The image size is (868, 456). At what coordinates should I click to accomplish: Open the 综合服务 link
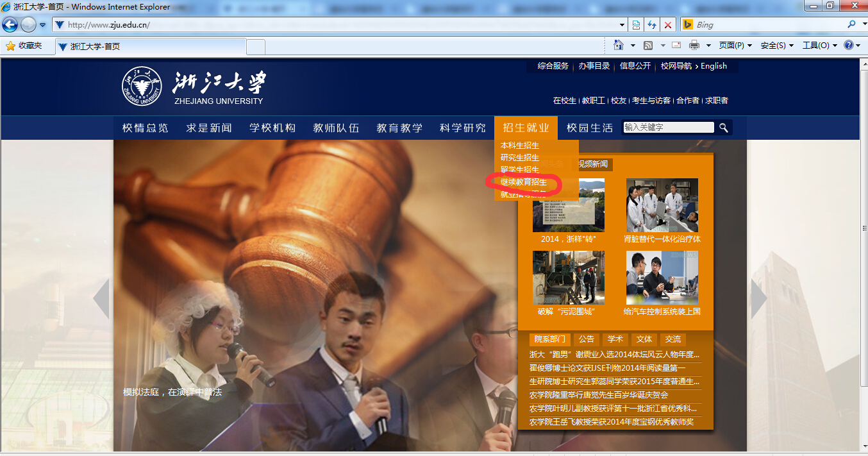[x=553, y=66]
